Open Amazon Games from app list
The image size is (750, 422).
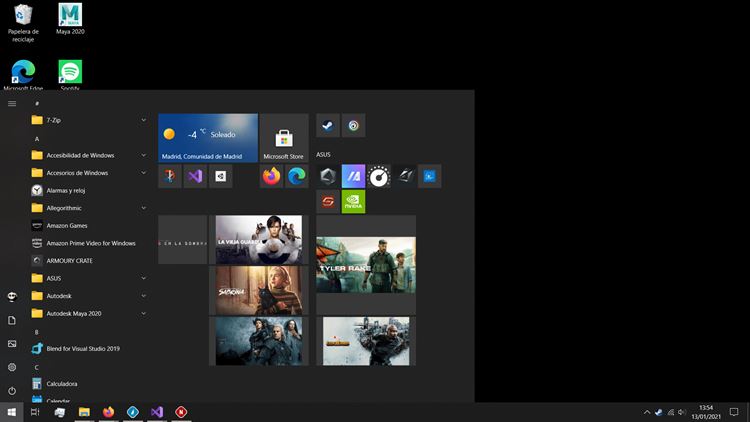(89, 225)
